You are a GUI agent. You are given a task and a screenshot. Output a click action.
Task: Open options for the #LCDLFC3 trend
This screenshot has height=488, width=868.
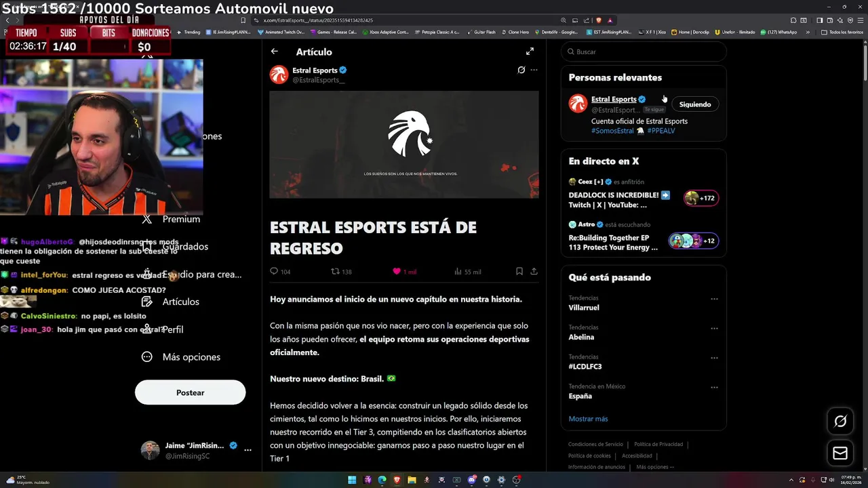(714, 358)
